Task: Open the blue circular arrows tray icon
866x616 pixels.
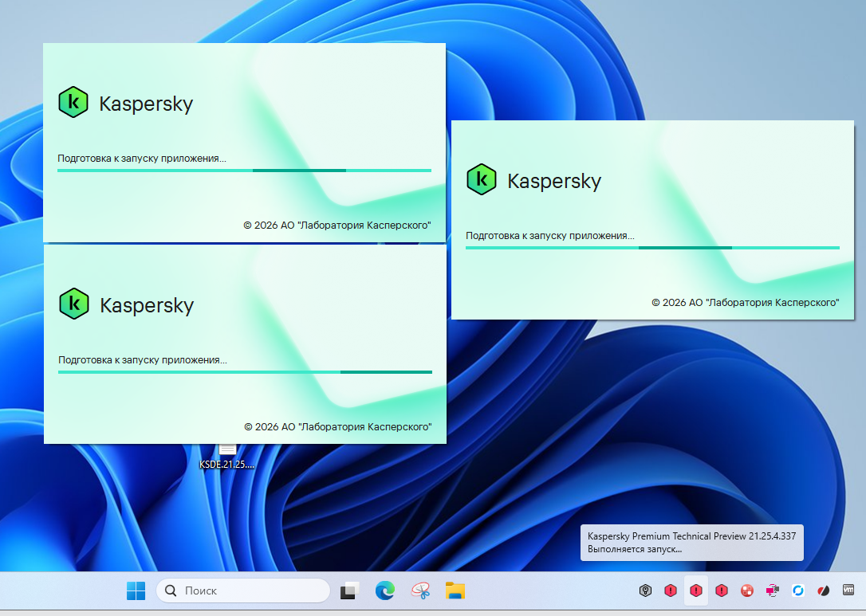Action: (797, 590)
